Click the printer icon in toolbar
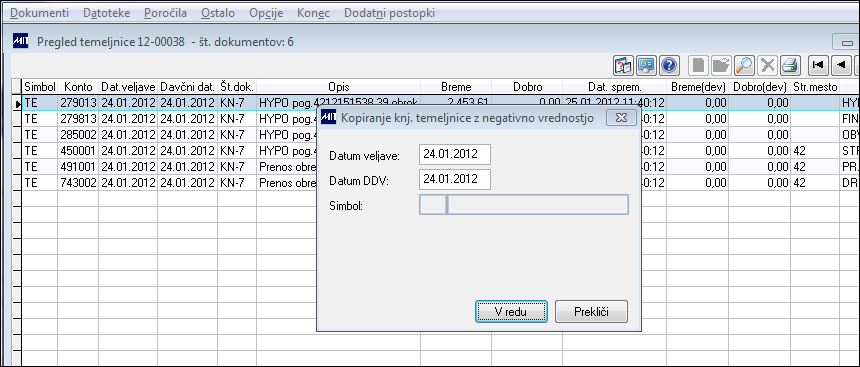Screen dimensions: 860x367 [x=790, y=66]
